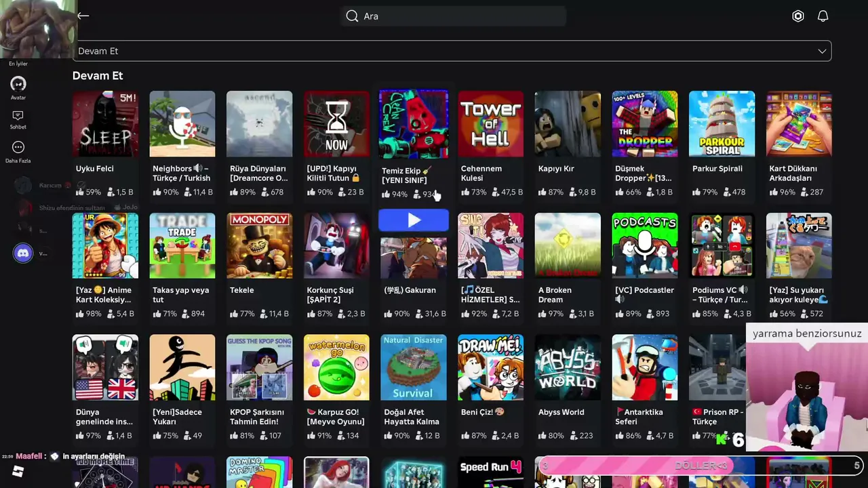Open the Podcasts game thumbnail

645,246
